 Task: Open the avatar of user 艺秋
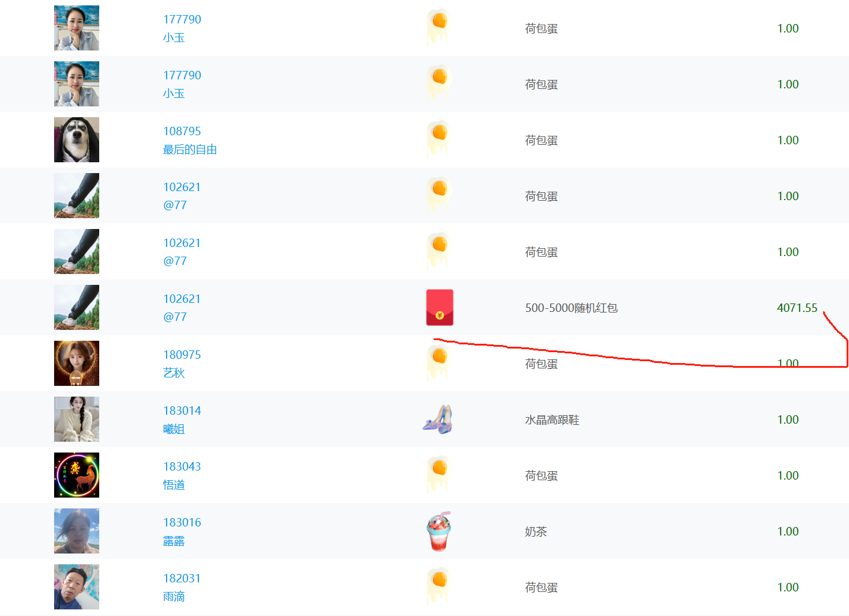coord(76,364)
